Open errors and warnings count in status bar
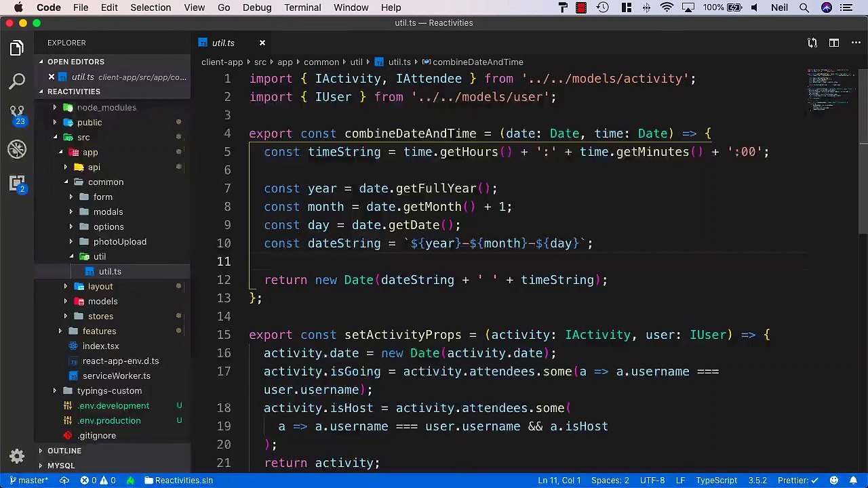 coord(98,480)
